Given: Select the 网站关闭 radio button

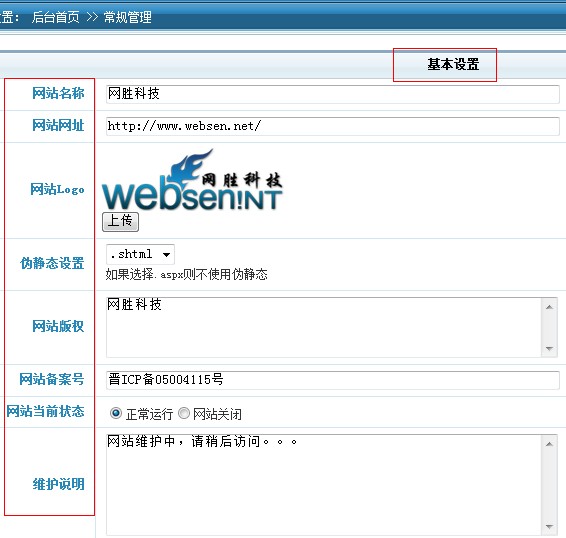Looking at the screenshot, I should [184, 413].
